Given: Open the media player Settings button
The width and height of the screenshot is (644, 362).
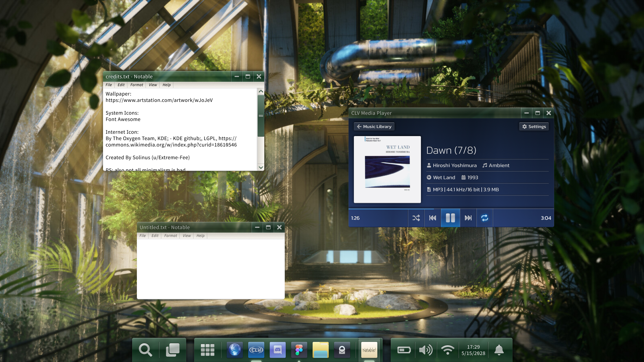Looking at the screenshot, I should (x=534, y=126).
